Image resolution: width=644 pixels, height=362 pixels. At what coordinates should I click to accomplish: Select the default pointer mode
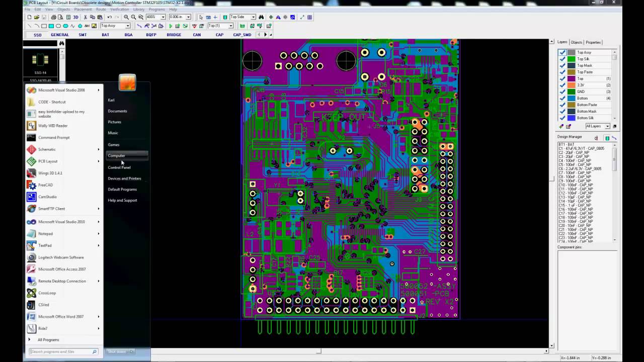tap(201, 17)
